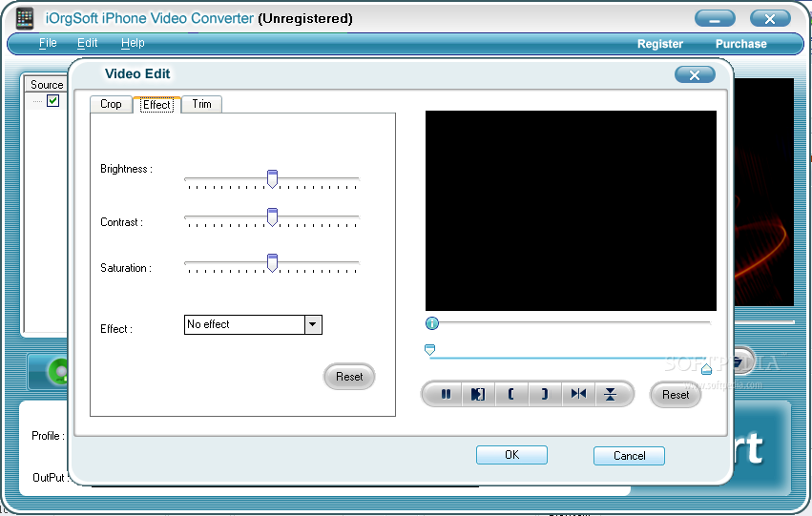Image resolution: width=812 pixels, height=516 pixels.
Task: Click the Saturation slider thumb
Action: coord(272,263)
